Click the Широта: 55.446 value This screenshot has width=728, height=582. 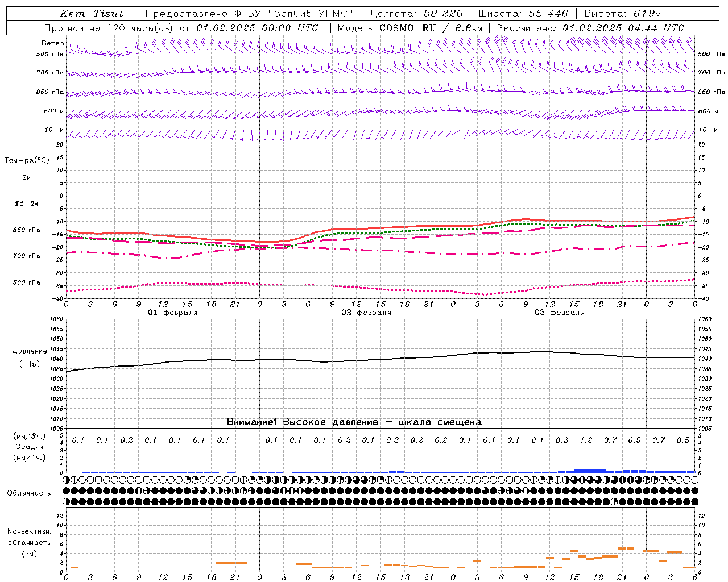pyautogui.click(x=523, y=14)
